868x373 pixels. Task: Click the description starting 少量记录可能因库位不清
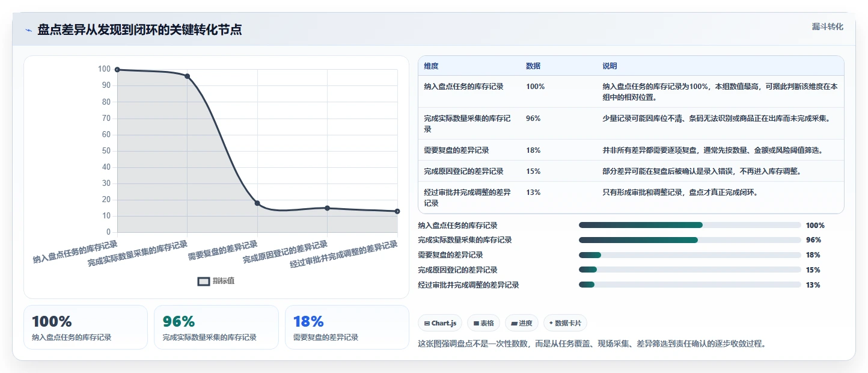[717, 119]
